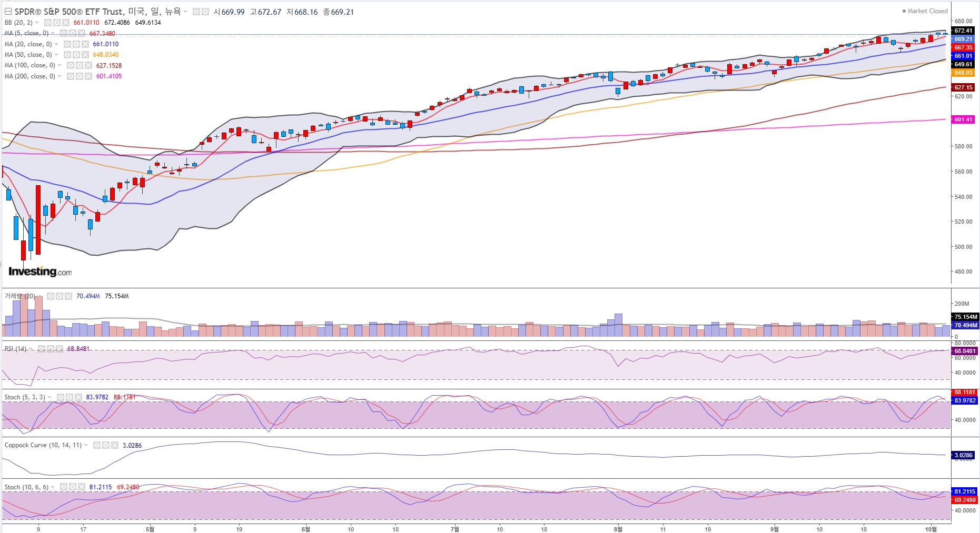Screen dimensions: 980x533
Task: Remove the Stoch (10, 6, 6) indicator
Action: click(81, 487)
